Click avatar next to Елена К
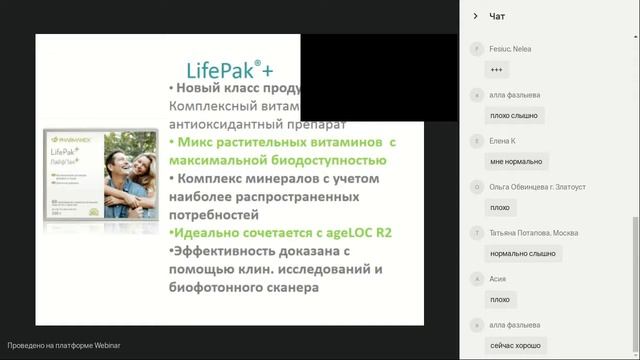 [476, 141]
